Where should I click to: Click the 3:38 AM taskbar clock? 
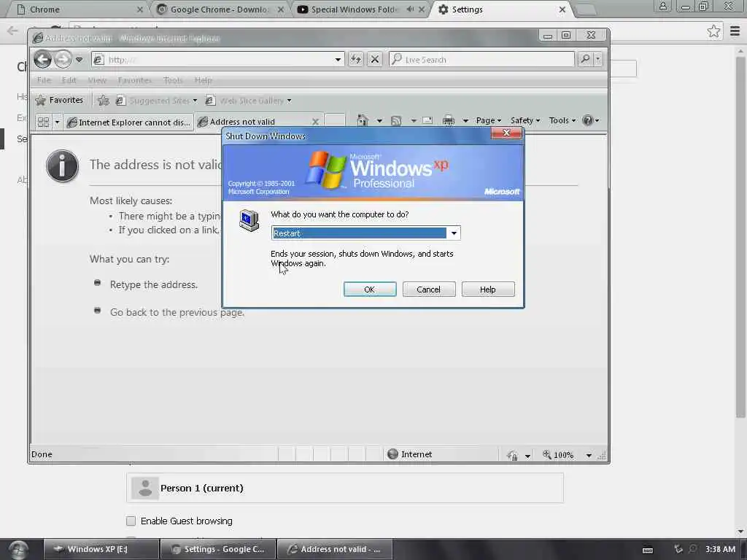pos(720,549)
